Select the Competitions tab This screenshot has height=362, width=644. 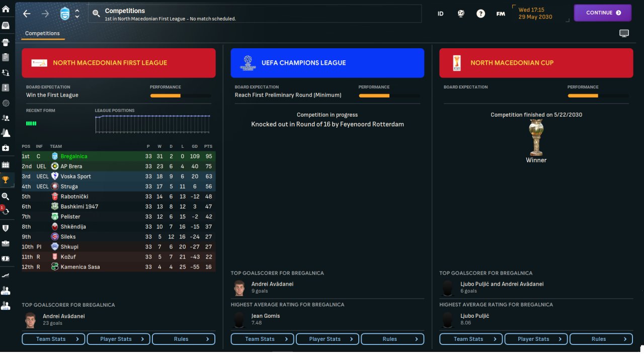(x=42, y=34)
